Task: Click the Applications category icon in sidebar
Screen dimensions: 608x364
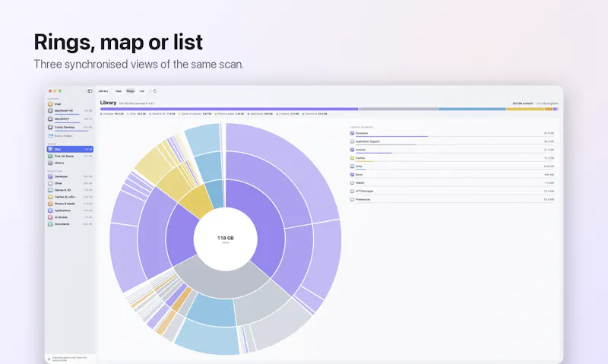Action: point(50,210)
